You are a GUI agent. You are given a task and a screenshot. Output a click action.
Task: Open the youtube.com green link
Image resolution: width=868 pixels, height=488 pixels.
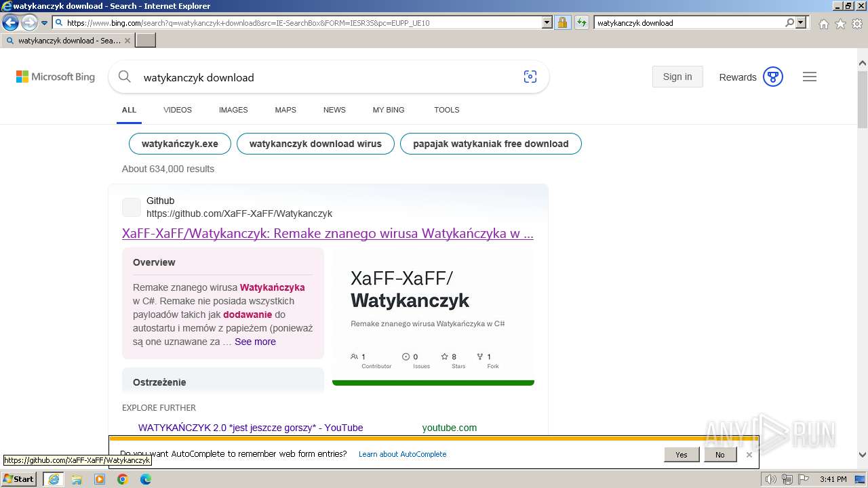pos(450,428)
